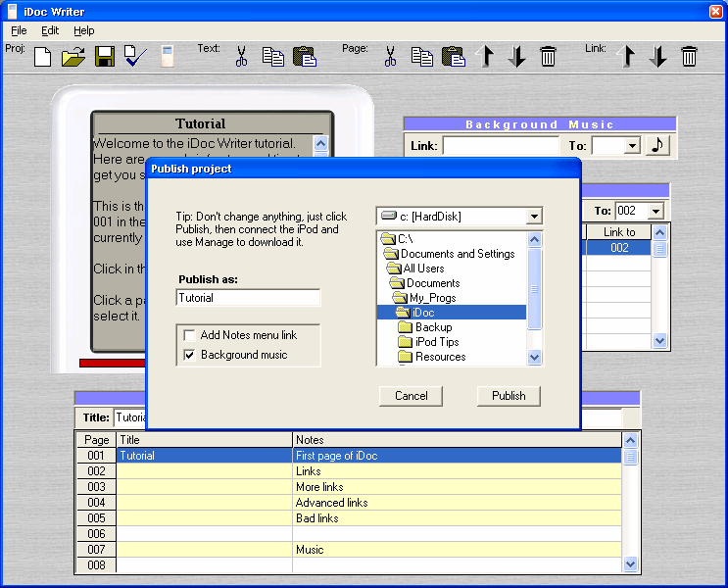The width and height of the screenshot is (728, 588).
Task: Click the New project icon
Action: [42, 57]
